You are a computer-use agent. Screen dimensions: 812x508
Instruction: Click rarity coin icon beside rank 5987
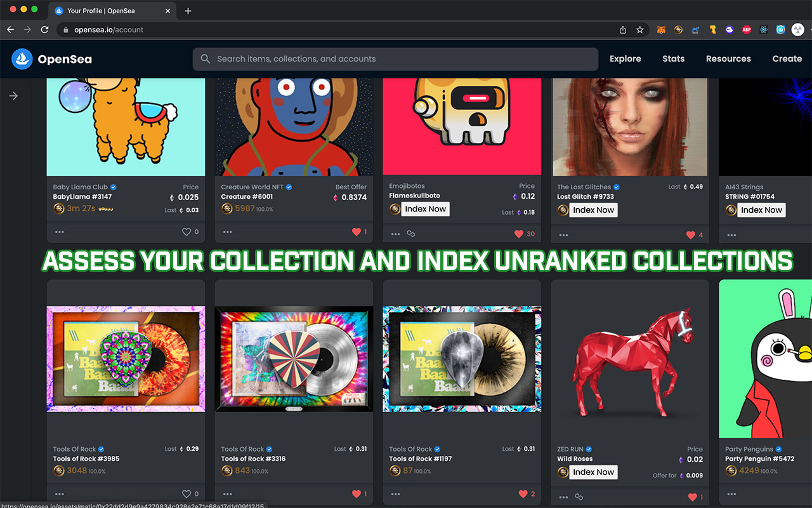227,208
